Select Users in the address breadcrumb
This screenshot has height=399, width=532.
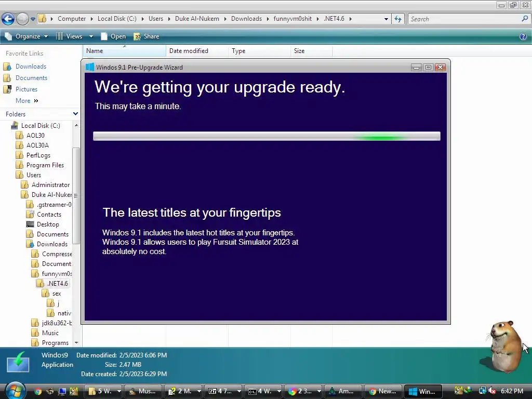(156, 19)
